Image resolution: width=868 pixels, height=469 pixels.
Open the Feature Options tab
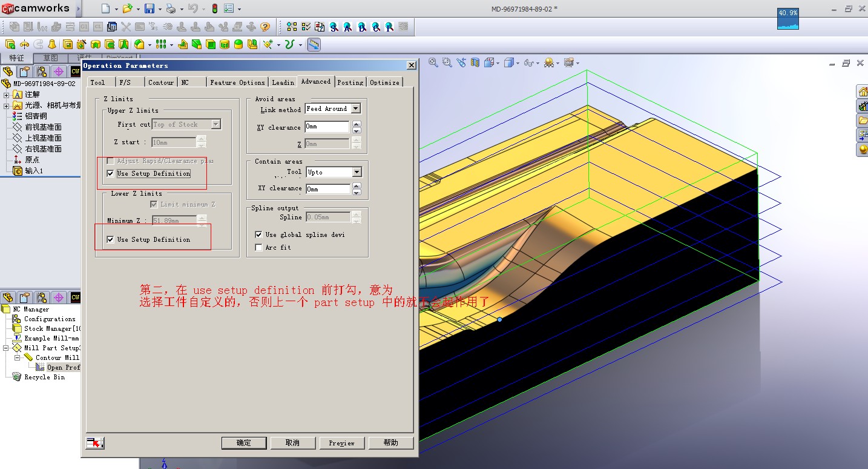(x=237, y=82)
